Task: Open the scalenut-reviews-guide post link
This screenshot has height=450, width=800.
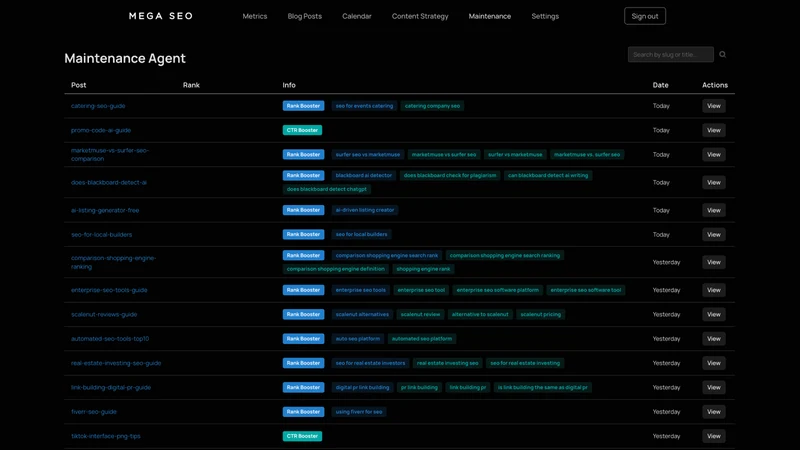Action: point(104,314)
